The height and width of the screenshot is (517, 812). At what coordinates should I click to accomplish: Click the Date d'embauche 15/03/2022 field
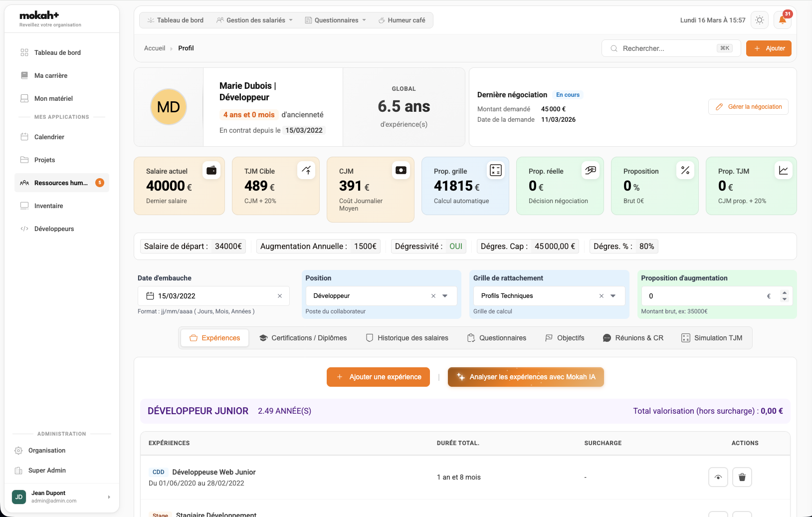(213, 296)
